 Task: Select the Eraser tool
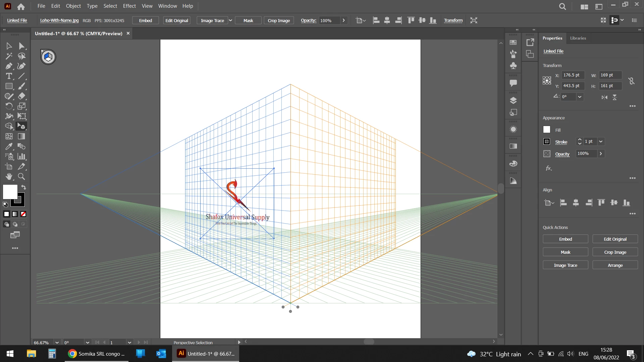[21, 96]
